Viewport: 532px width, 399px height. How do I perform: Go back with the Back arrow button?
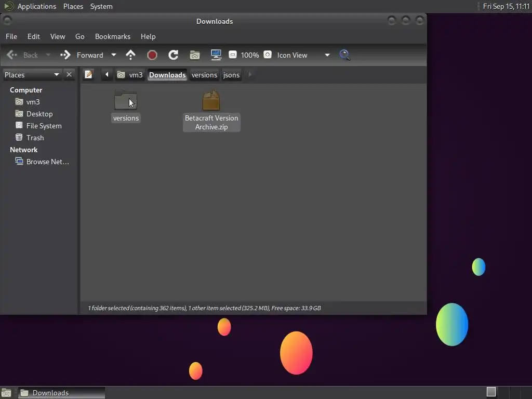(22, 55)
